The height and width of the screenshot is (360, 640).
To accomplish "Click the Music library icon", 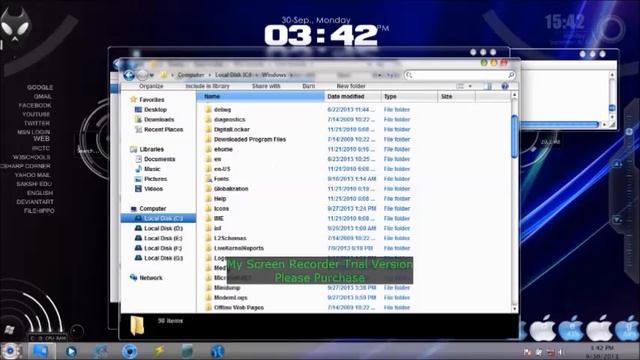I will (138, 169).
